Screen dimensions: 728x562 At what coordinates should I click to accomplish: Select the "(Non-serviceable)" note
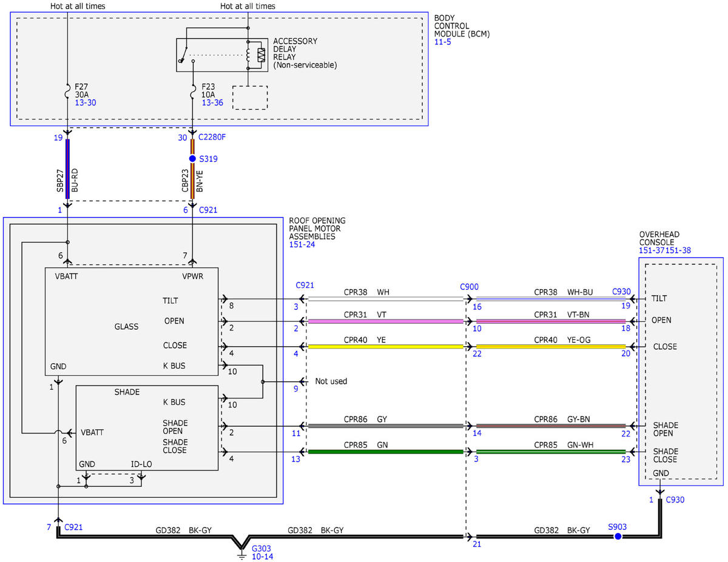305,65
